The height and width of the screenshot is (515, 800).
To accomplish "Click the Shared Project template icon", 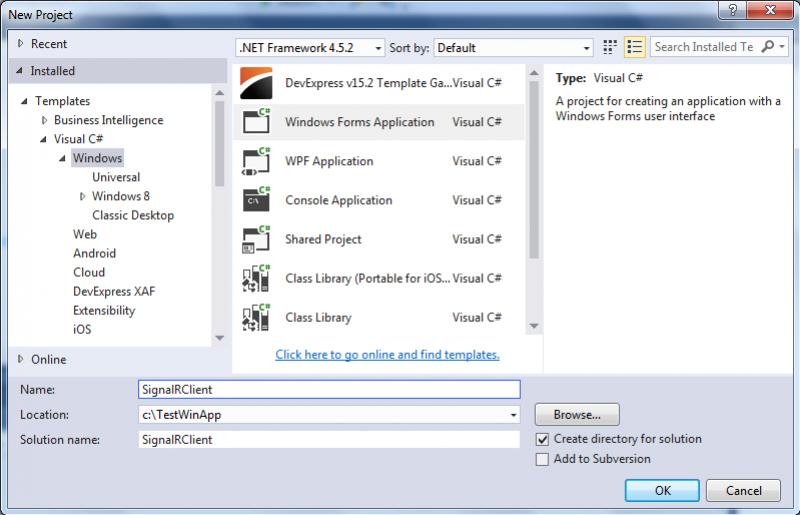I will click(256, 239).
